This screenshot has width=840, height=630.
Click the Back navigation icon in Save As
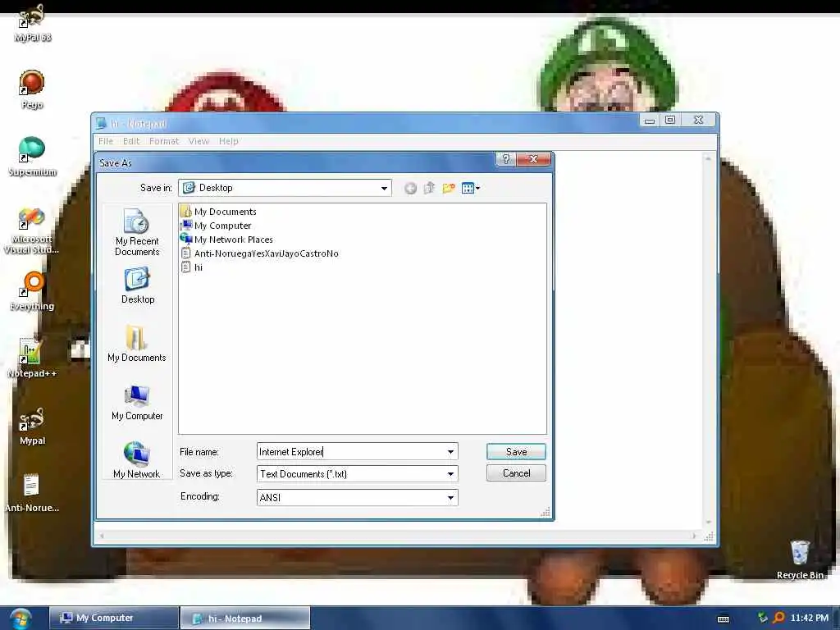410,188
